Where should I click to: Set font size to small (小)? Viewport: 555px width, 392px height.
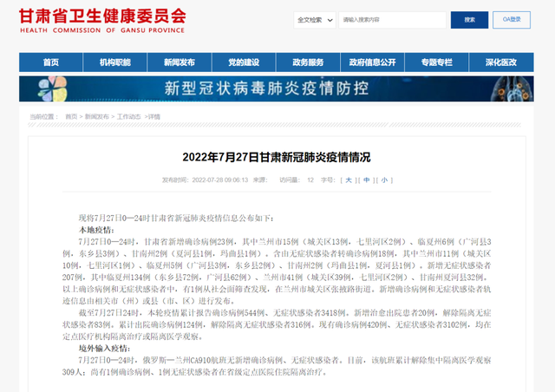pos(384,180)
